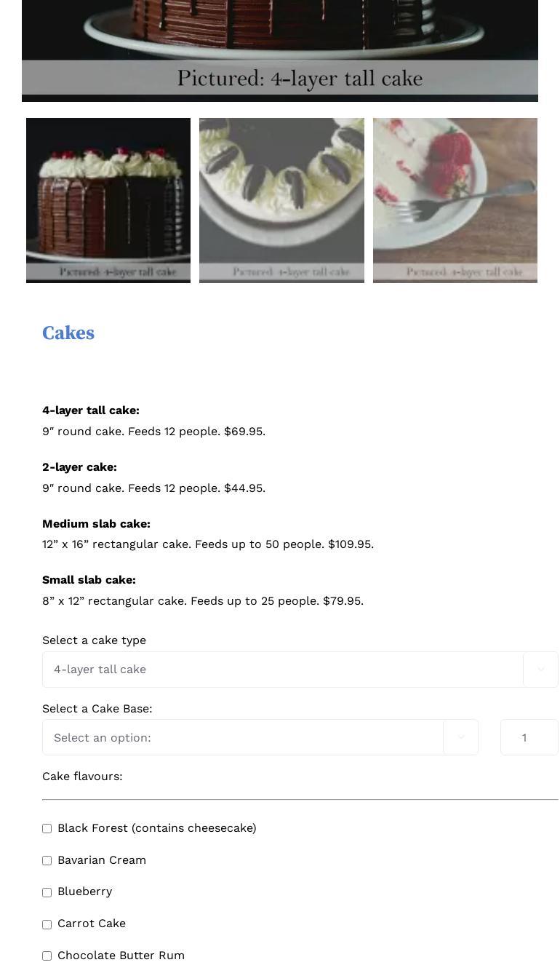This screenshot has height=965, width=560.
Task: Click the Carrot Cake label text
Action: point(92,924)
